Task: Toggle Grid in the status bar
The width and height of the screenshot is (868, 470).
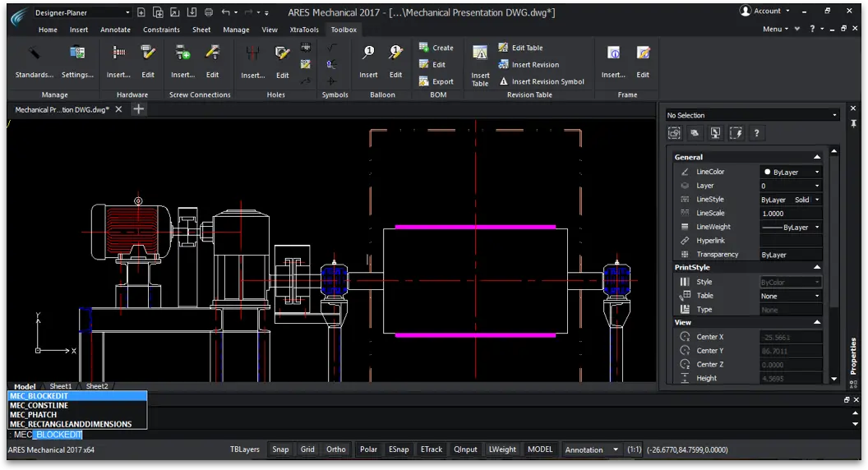Action: [x=307, y=449]
